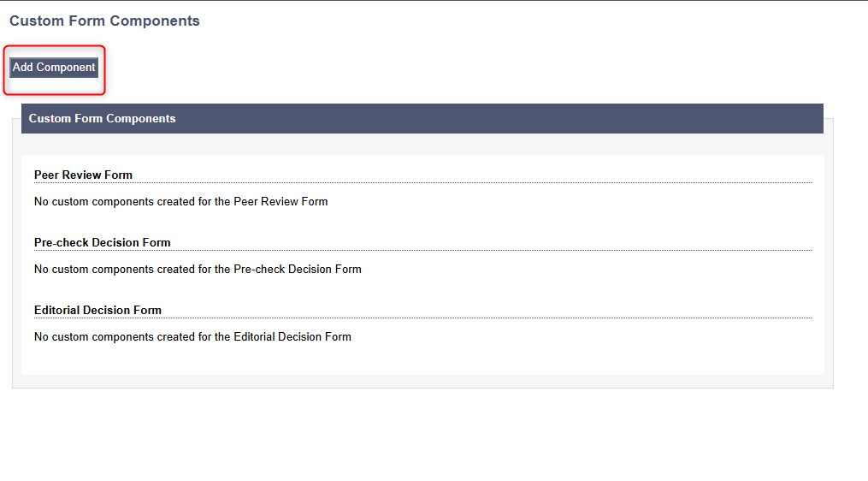This screenshot has width=868, height=481.
Task: Click the Editorial Decision Form empty-components message
Action: tap(192, 336)
